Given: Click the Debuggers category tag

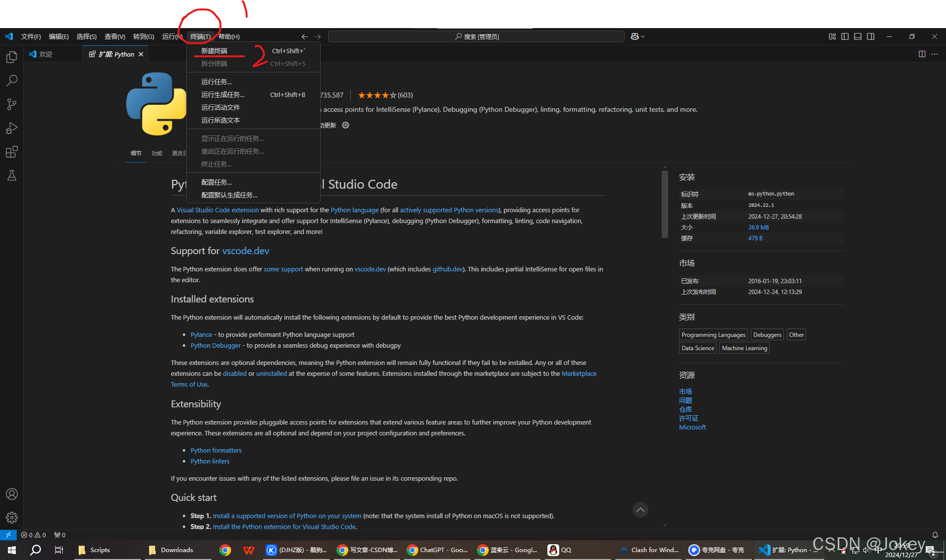Looking at the screenshot, I should click(x=767, y=335).
